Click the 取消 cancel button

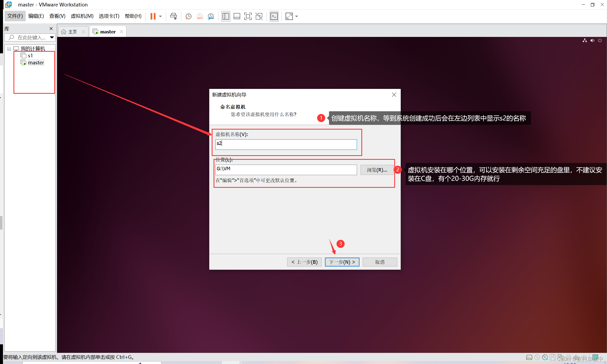pos(380,262)
